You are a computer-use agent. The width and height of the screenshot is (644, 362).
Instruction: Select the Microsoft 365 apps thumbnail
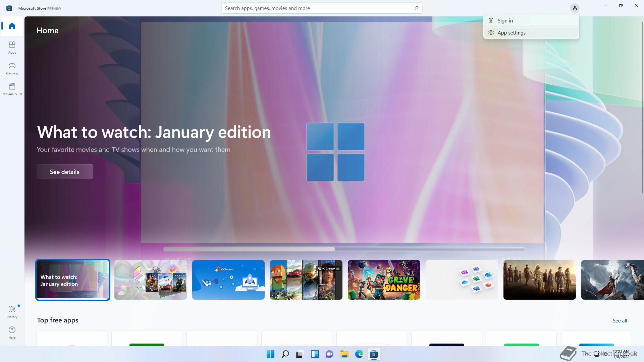(x=462, y=280)
